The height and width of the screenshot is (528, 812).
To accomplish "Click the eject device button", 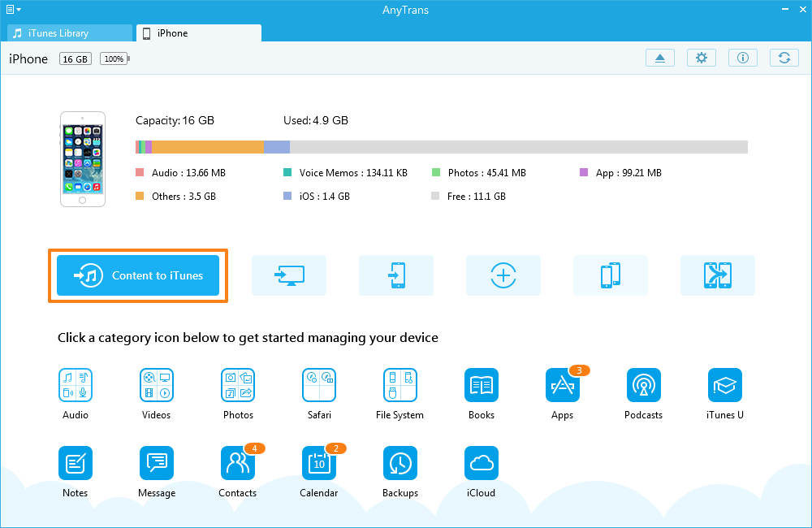I will (660, 58).
